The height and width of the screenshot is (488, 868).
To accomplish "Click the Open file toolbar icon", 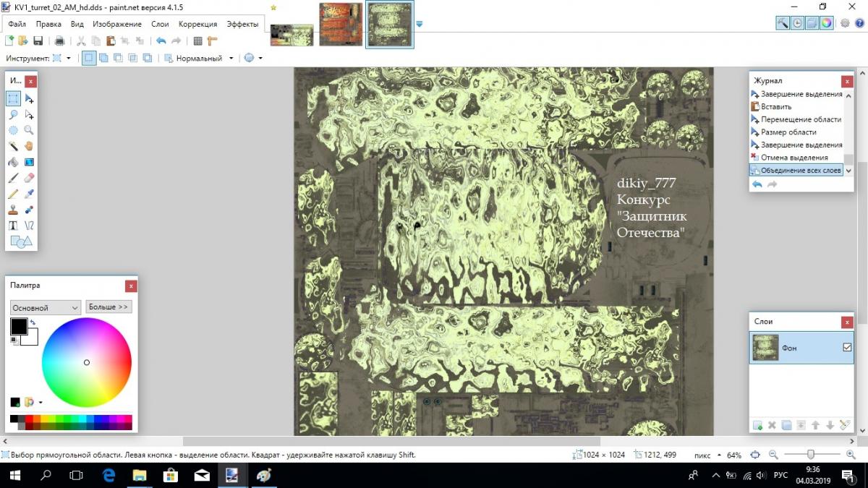I will (23, 41).
